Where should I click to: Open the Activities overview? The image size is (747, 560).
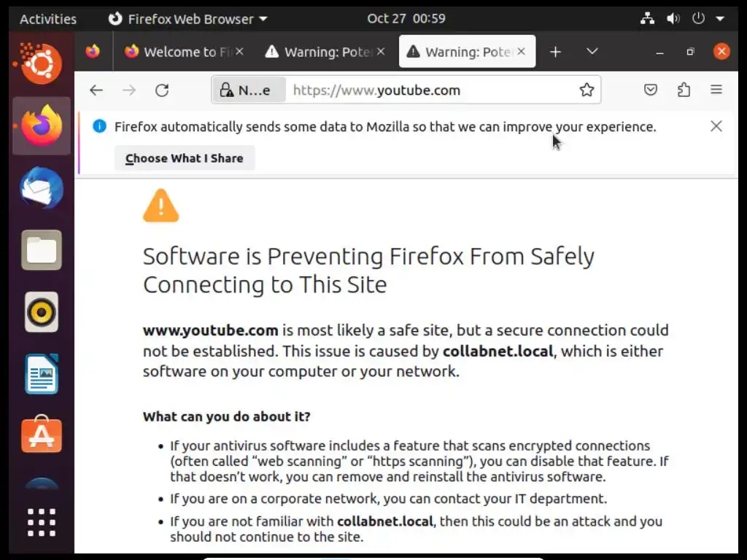pos(47,19)
